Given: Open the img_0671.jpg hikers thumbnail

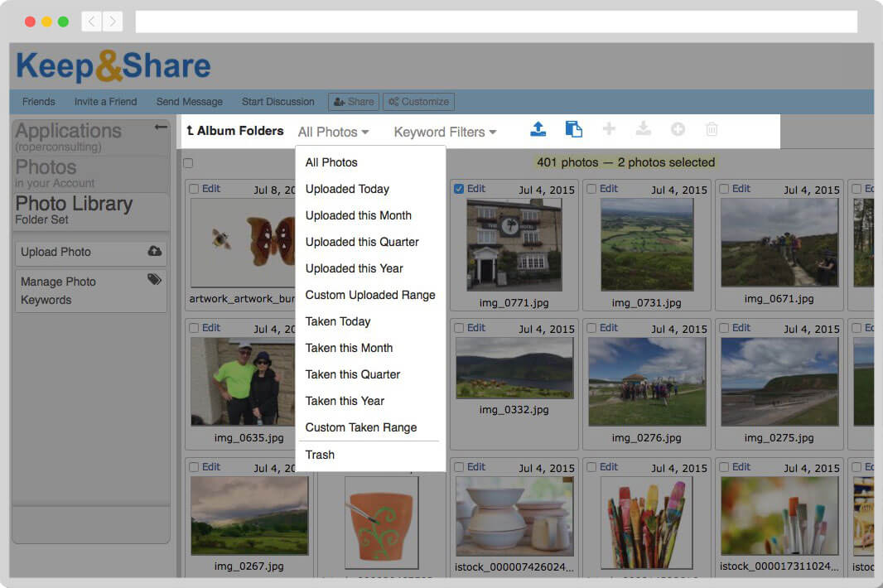Looking at the screenshot, I should coord(779,243).
